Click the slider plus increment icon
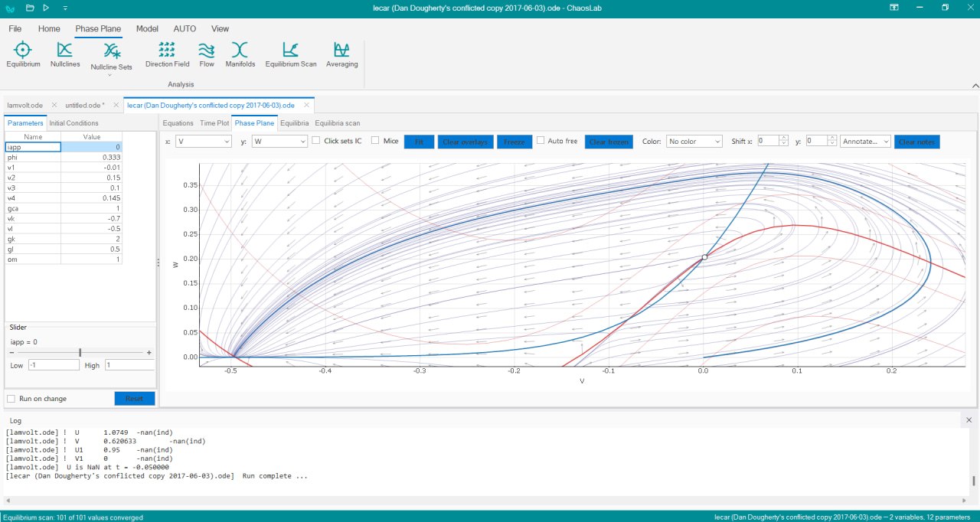980x522 pixels. point(149,353)
